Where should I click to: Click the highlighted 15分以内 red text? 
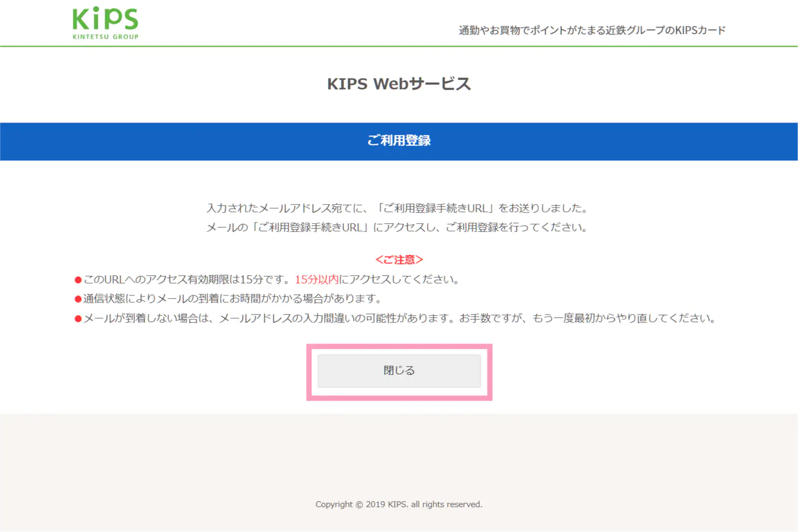pyautogui.click(x=316, y=279)
